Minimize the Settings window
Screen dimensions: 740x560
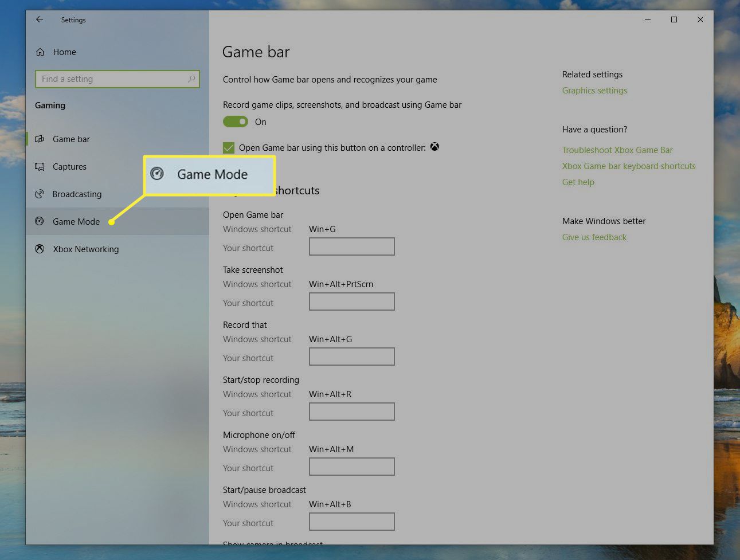click(x=648, y=19)
